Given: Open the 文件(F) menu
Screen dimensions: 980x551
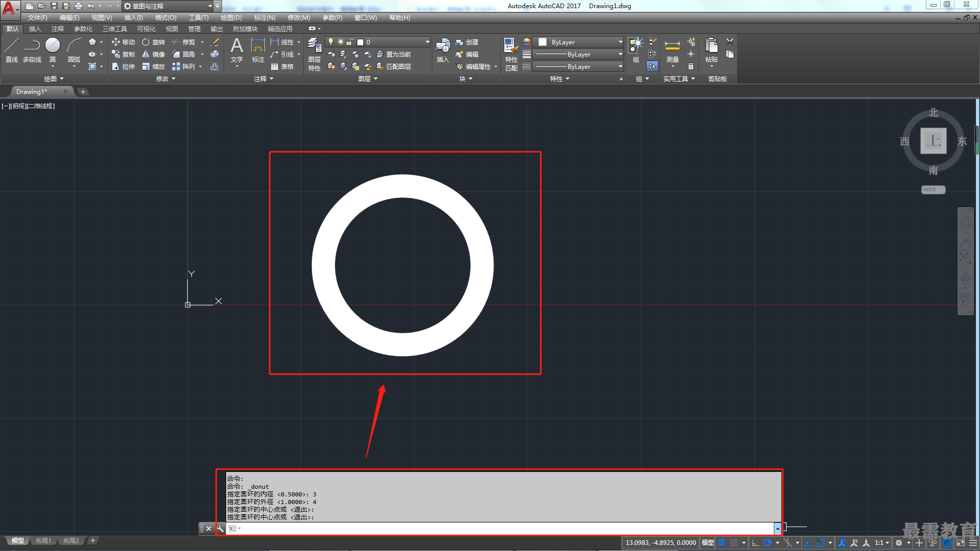Looking at the screenshot, I should (x=37, y=18).
